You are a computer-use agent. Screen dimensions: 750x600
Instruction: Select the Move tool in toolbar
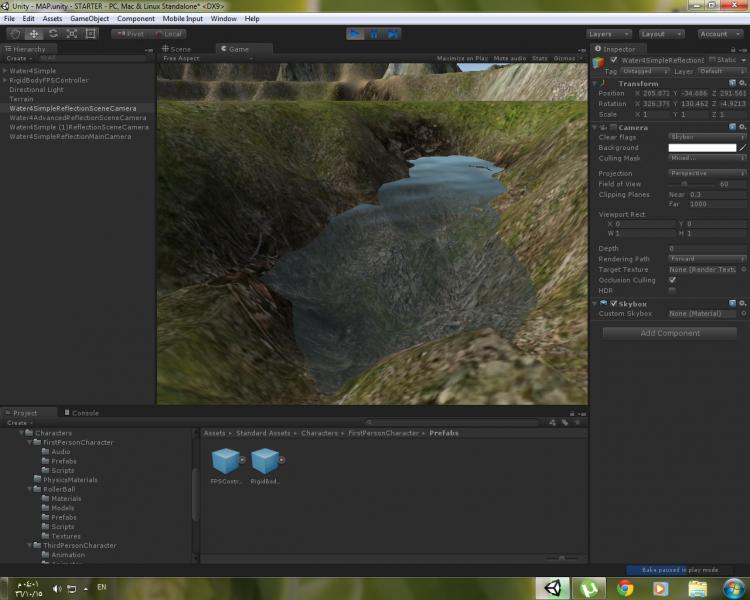[34, 34]
